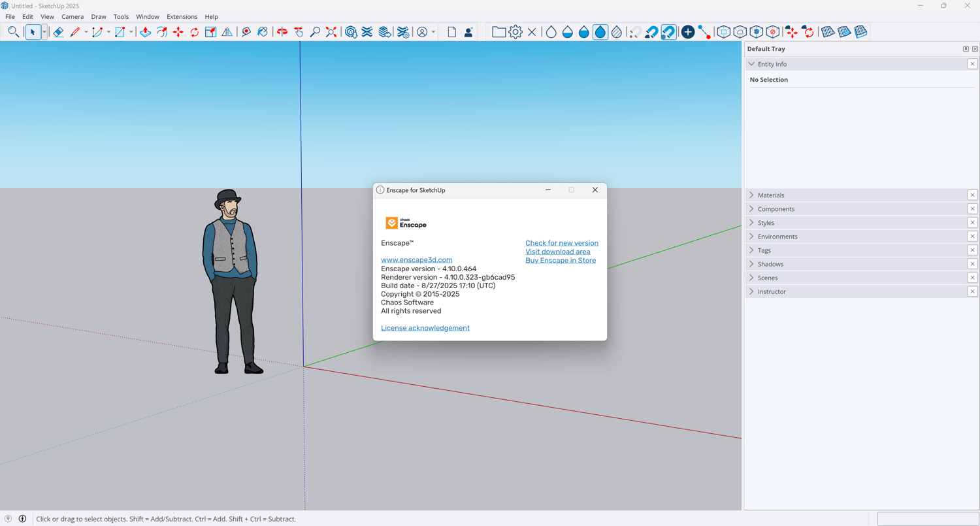The height and width of the screenshot is (526, 980).
Task: Open the Select tool dropdown arrow
Action: [44, 32]
